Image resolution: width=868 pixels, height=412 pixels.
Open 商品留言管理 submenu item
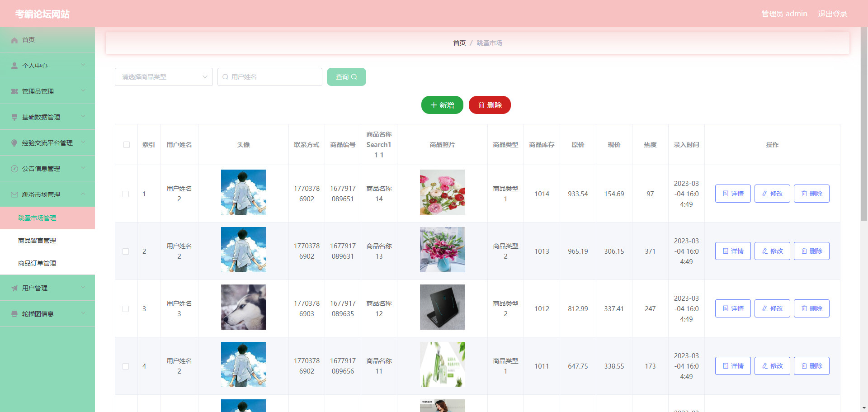point(37,241)
